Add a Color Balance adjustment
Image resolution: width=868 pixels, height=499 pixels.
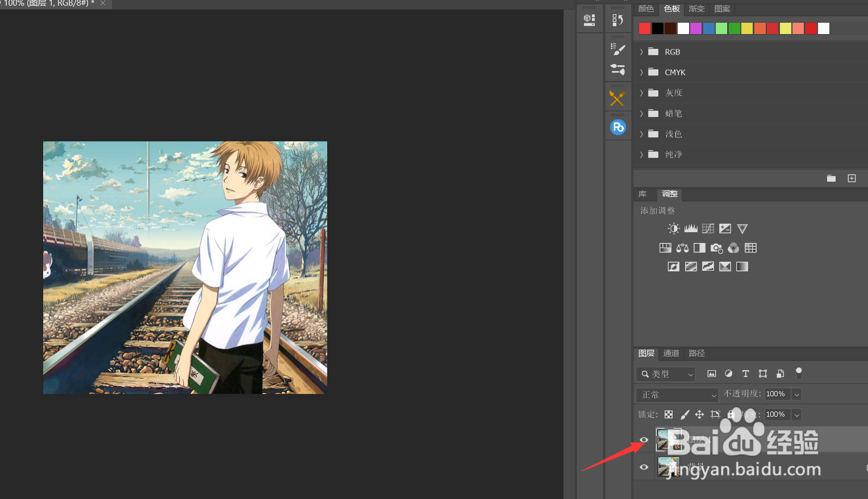(x=682, y=248)
